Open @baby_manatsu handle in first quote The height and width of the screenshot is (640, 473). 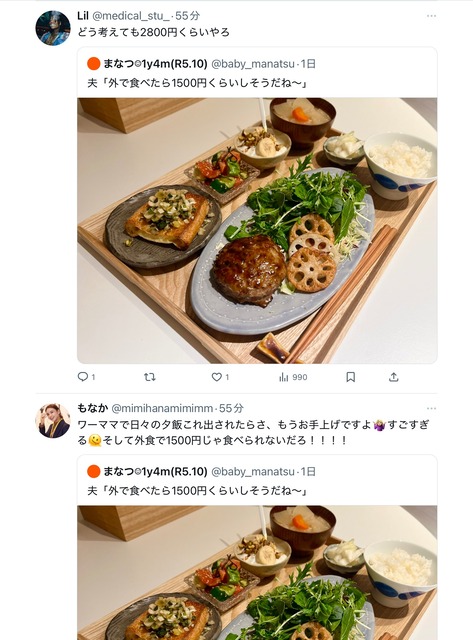point(253,64)
